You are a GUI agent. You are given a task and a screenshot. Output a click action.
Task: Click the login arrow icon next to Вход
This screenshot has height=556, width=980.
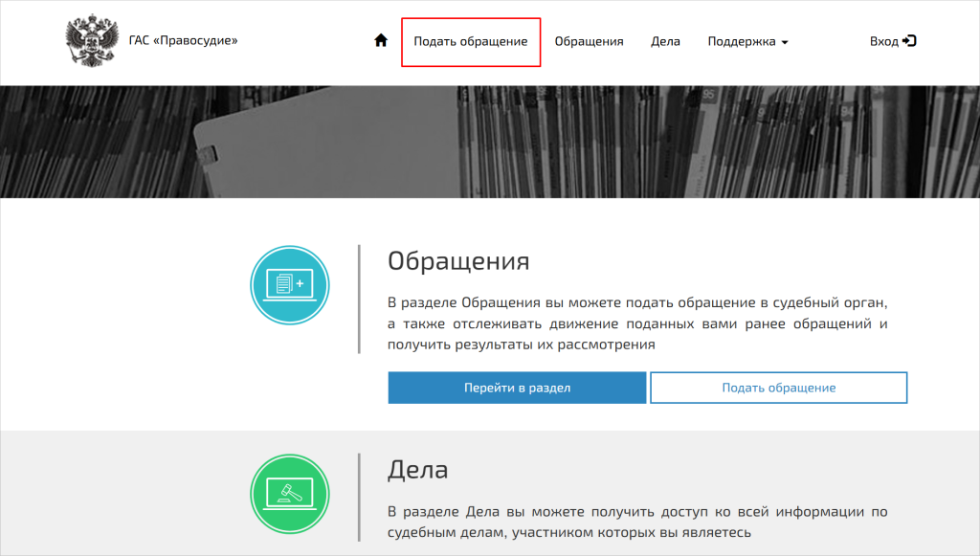pyautogui.click(x=909, y=40)
